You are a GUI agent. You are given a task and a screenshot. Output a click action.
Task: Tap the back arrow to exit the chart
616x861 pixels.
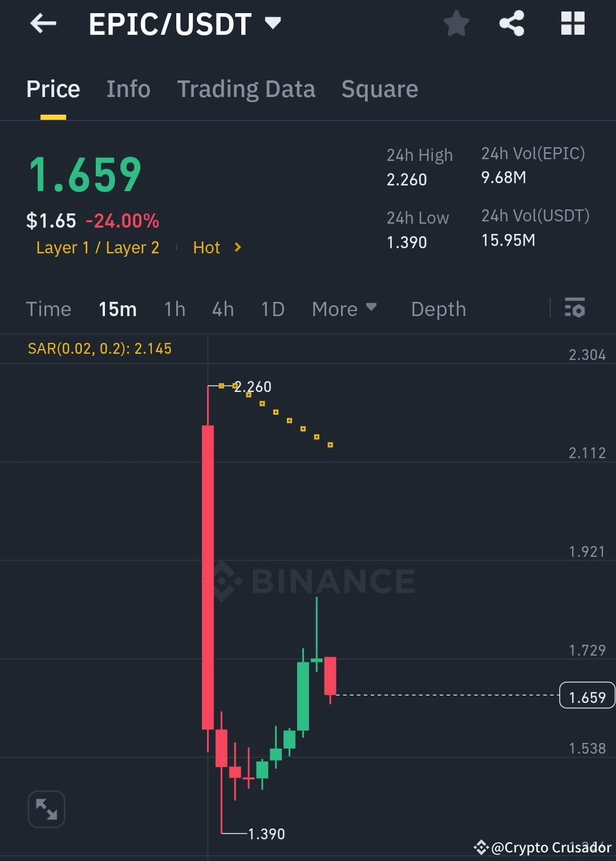pyautogui.click(x=43, y=23)
